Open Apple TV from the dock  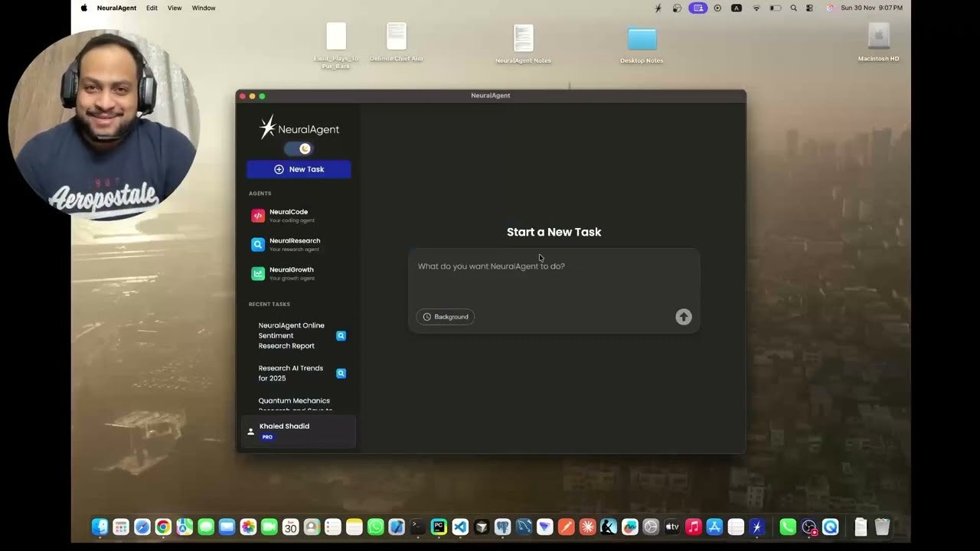[672, 527]
